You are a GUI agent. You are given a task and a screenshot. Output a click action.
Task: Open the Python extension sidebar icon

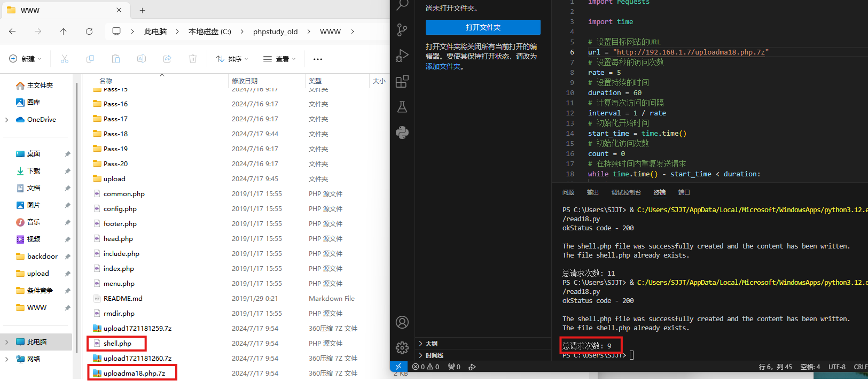(402, 133)
